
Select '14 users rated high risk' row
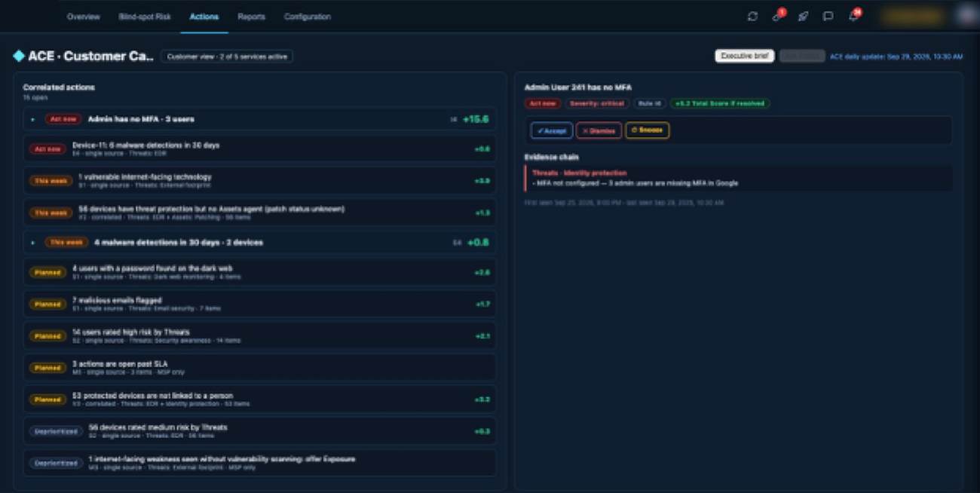click(259, 335)
